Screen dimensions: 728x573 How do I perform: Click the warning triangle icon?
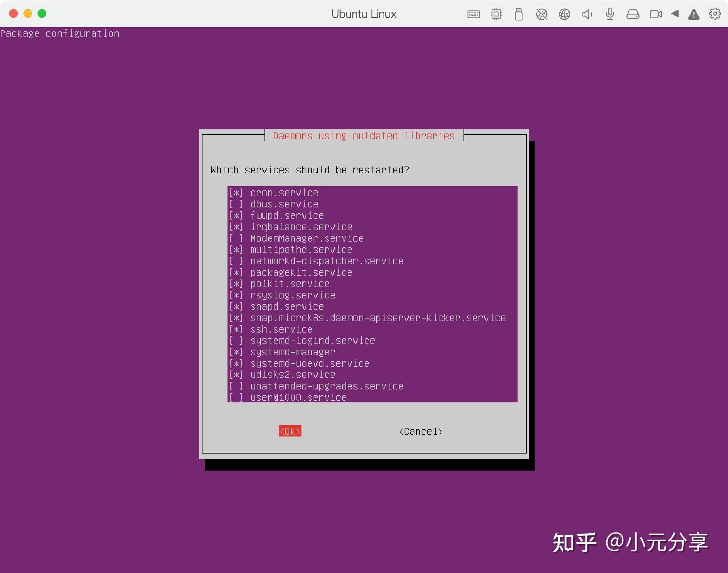tap(693, 14)
